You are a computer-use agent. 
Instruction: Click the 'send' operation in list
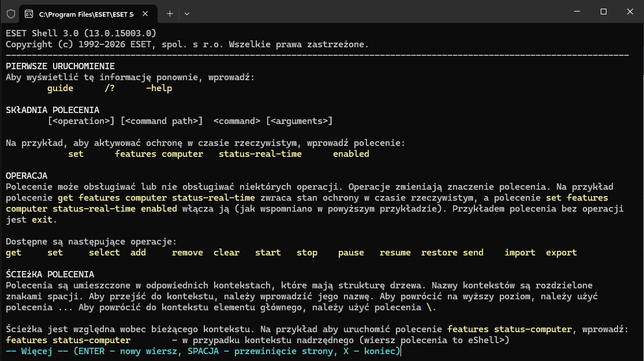pyautogui.click(x=473, y=253)
